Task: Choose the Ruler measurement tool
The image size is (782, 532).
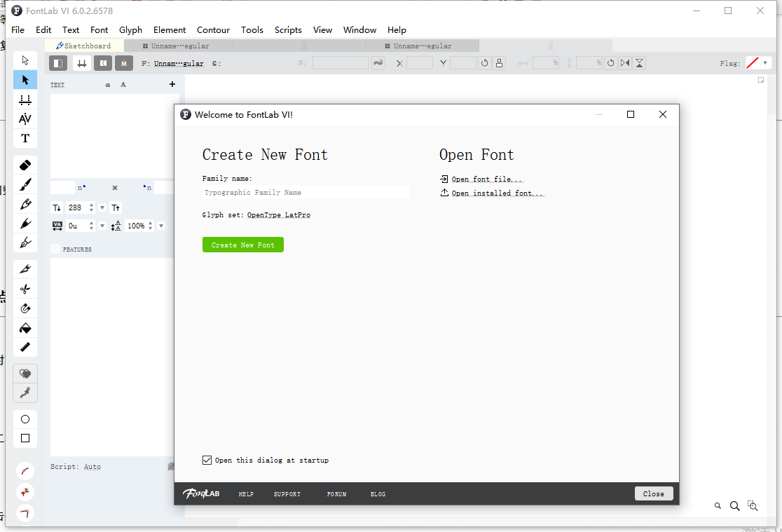Action: (x=25, y=347)
